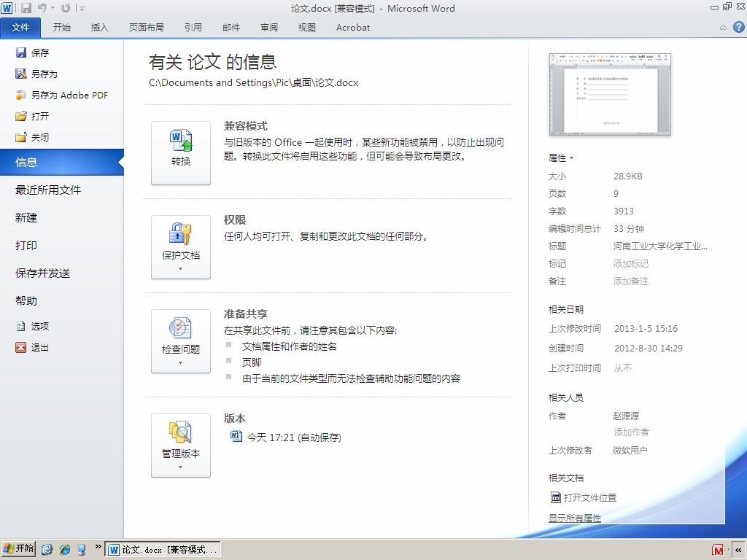Click the Undo arrow in title bar
This screenshot has height=560, width=747.
tap(42, 8)
